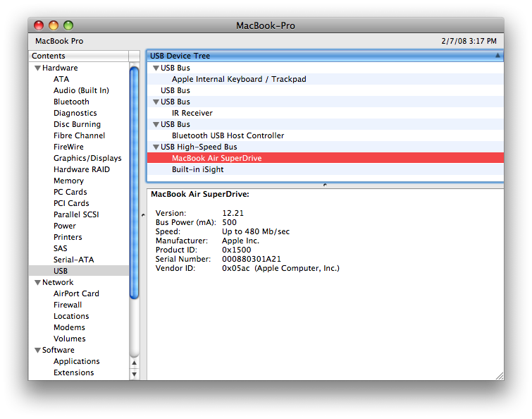Open Volumes under Network
The width and height of the screenshot is (532, 419).
point(69,339)
